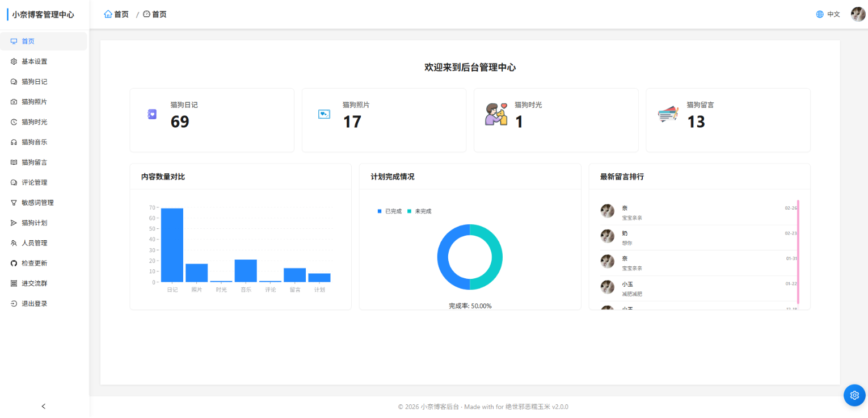The width and height of the screenshot is (868, 418).
Task: Open 检查更新 from the sidebar
Action: click(35, 264)
